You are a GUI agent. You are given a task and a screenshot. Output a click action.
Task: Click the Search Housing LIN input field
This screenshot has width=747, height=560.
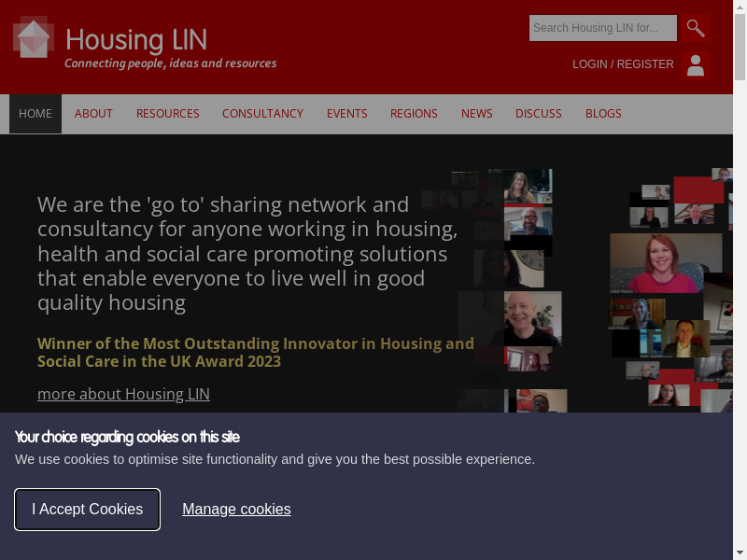(x=602, y=28)
